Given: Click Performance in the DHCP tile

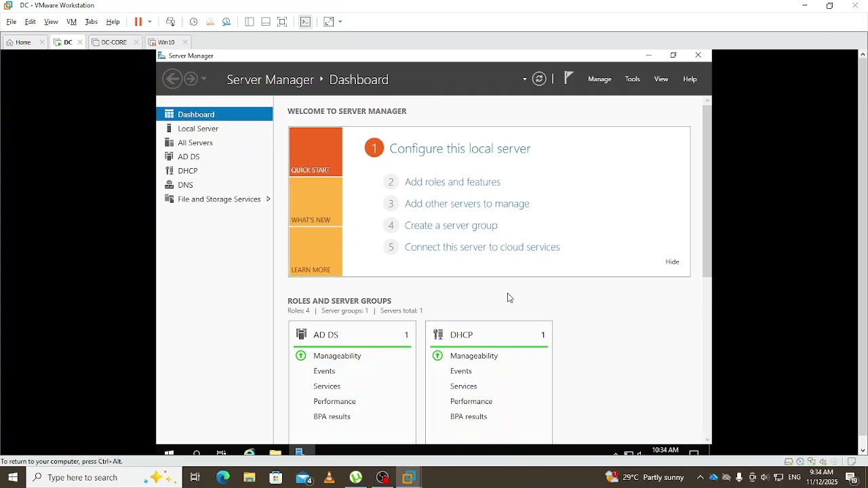Looking at the screenshot, I should click(471, 402).
